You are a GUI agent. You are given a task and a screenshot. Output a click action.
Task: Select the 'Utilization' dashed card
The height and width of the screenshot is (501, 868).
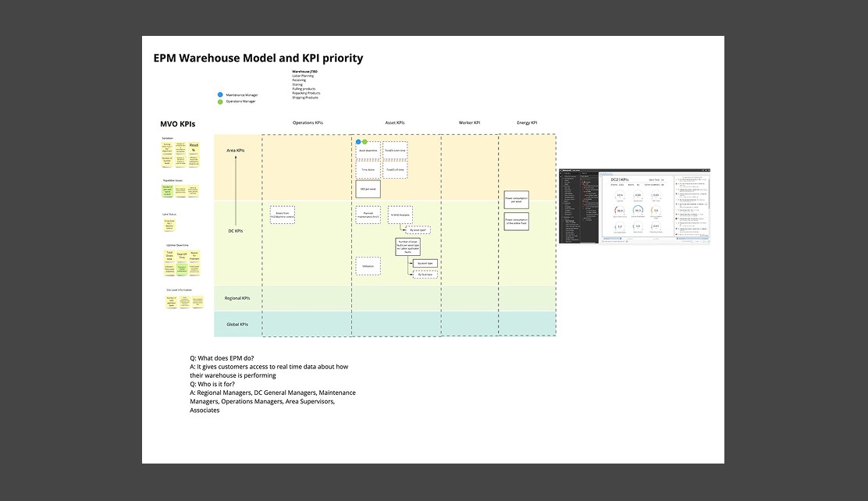point(368,266)
